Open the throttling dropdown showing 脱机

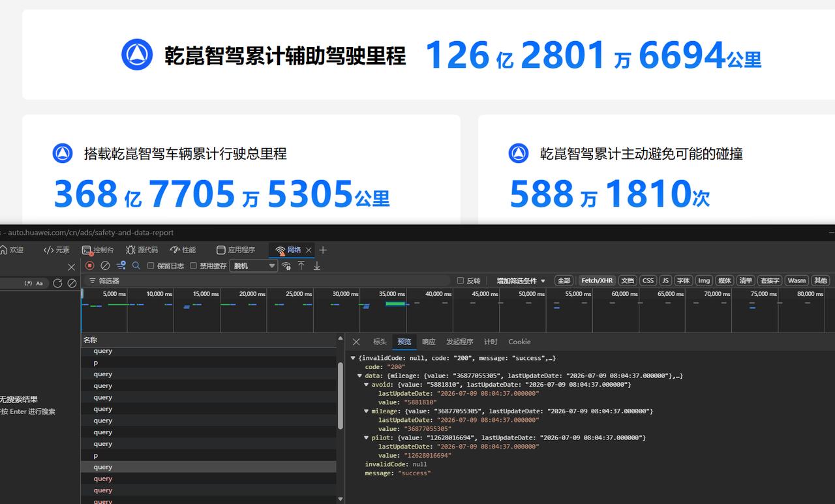(254, 266)
